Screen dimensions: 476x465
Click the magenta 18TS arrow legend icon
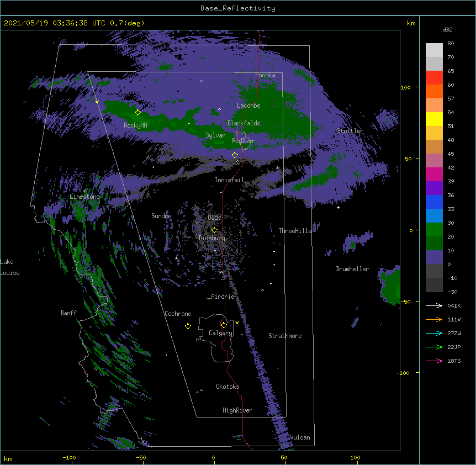pyautogui.click(x=434, y=361)
